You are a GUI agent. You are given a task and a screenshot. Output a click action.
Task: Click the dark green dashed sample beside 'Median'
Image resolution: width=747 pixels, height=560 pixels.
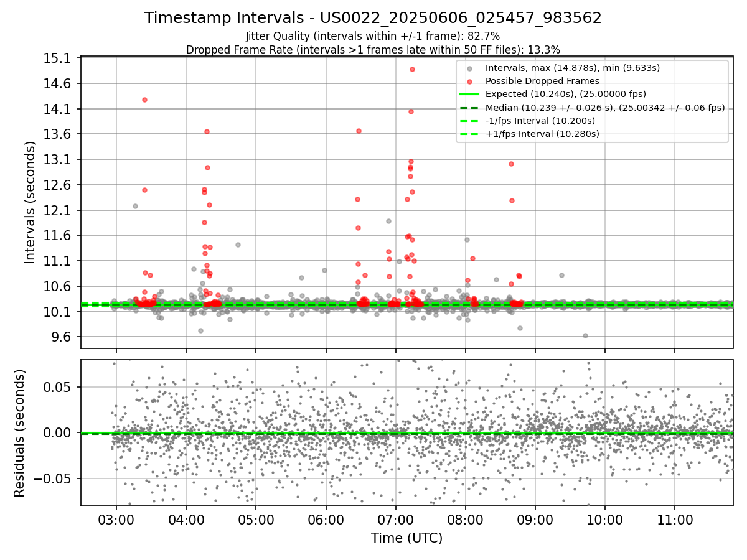pyautogui.click(x=469, y=108)
